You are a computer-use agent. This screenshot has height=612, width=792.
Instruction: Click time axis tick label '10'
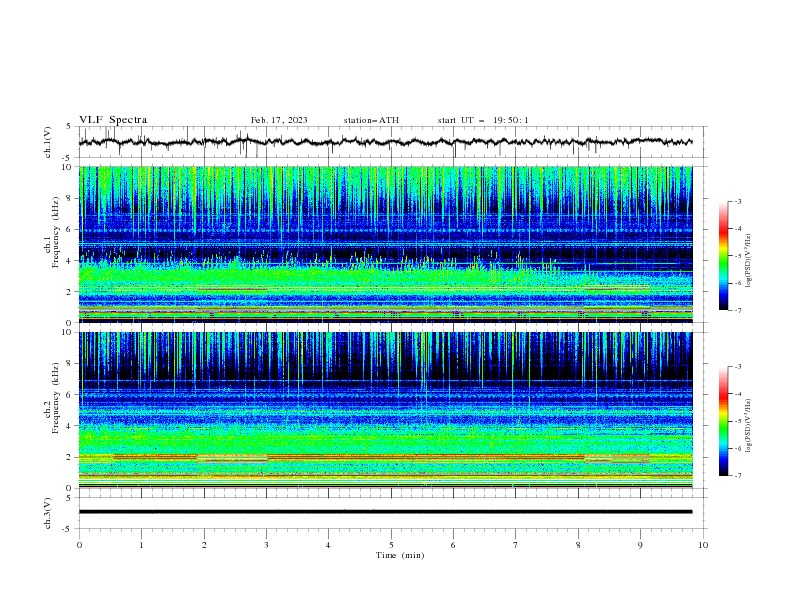pyautogui.click(x=703, y=545)
